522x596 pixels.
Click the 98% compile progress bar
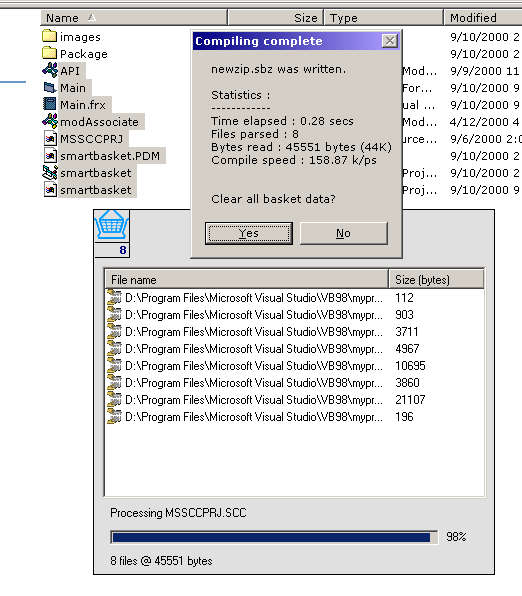point(274,537)
